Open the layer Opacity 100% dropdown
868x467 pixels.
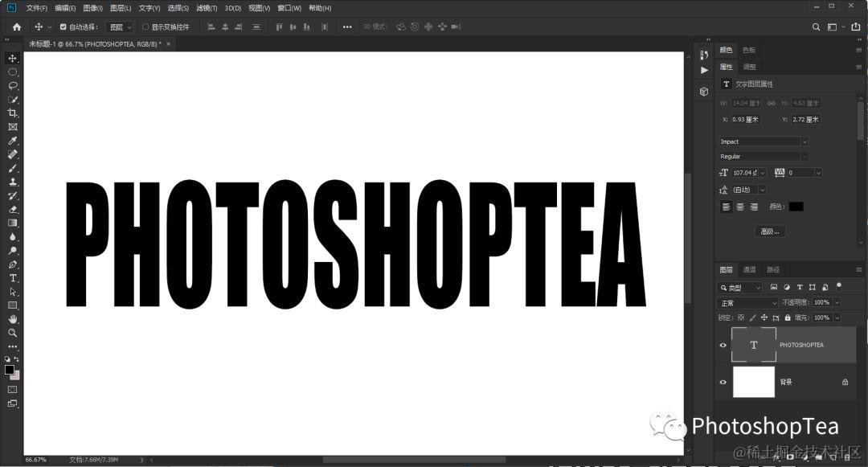(x=837, y=303)
